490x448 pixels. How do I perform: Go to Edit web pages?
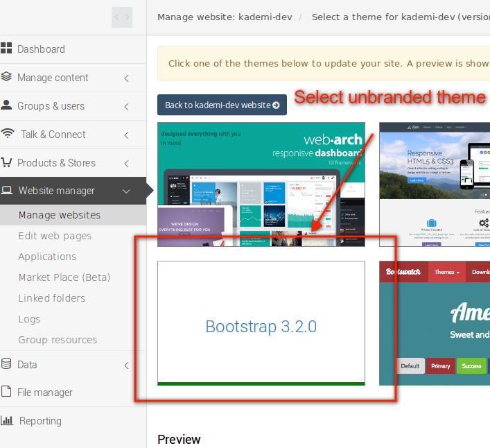click(x=55, y=236)
